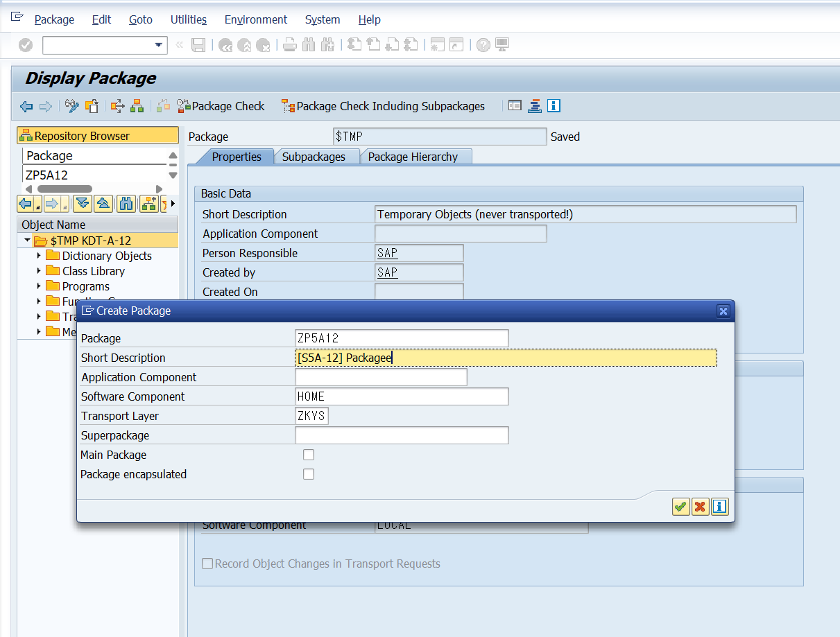Click the fullscreen toggle icon after Package Check
Screen dimensions: 840x637
[x=515, y=106]
